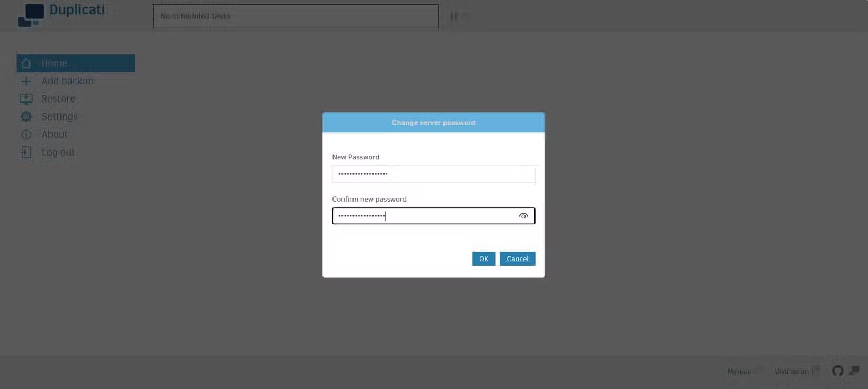Confirm the password change with OK
Image resolution: width=868 pixels, height=389 pixels.
coord(483,258)
